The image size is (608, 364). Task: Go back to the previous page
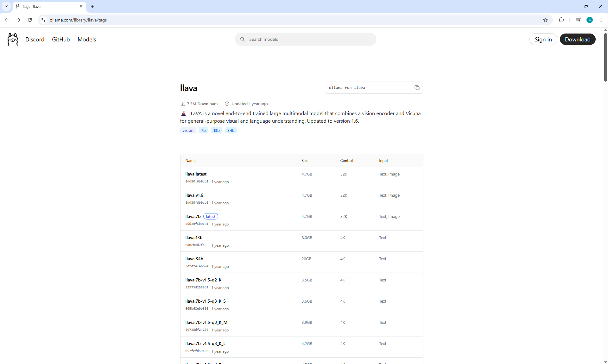click(7, 20)
